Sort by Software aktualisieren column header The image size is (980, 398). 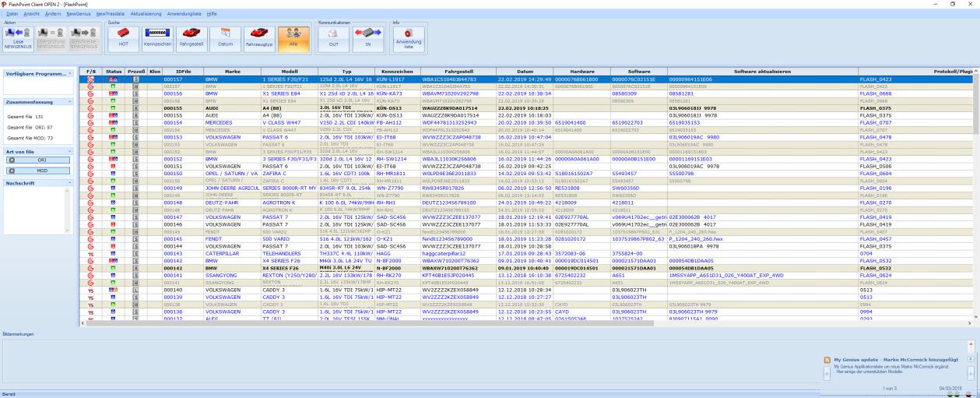pyautogui.click(x=762, y=71)
